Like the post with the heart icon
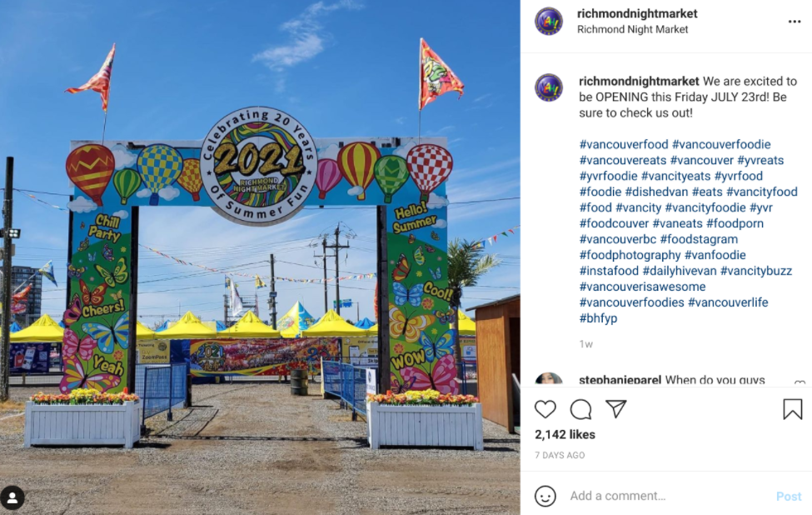The width and height of the screenshot is (812, 515). 545,409
